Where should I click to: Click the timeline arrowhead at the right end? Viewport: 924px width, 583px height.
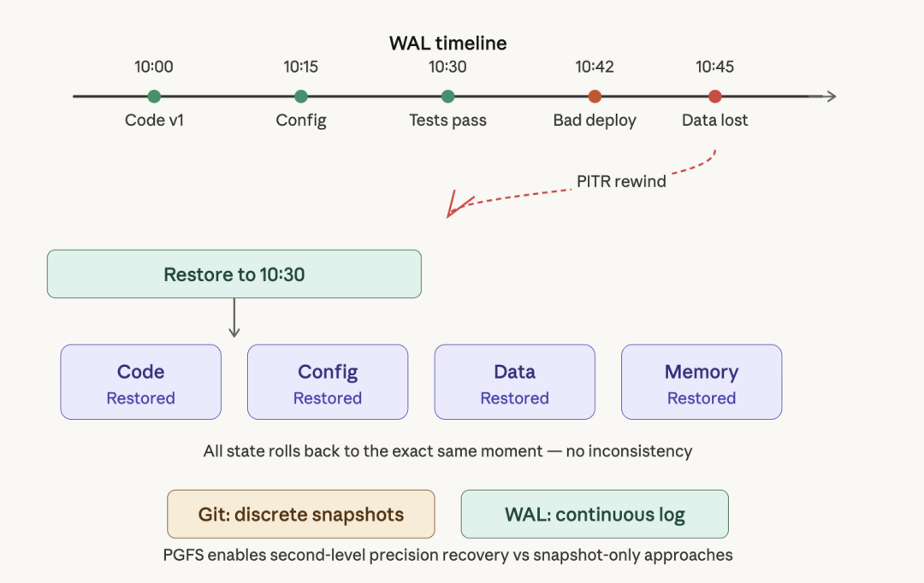coord(828,97)
